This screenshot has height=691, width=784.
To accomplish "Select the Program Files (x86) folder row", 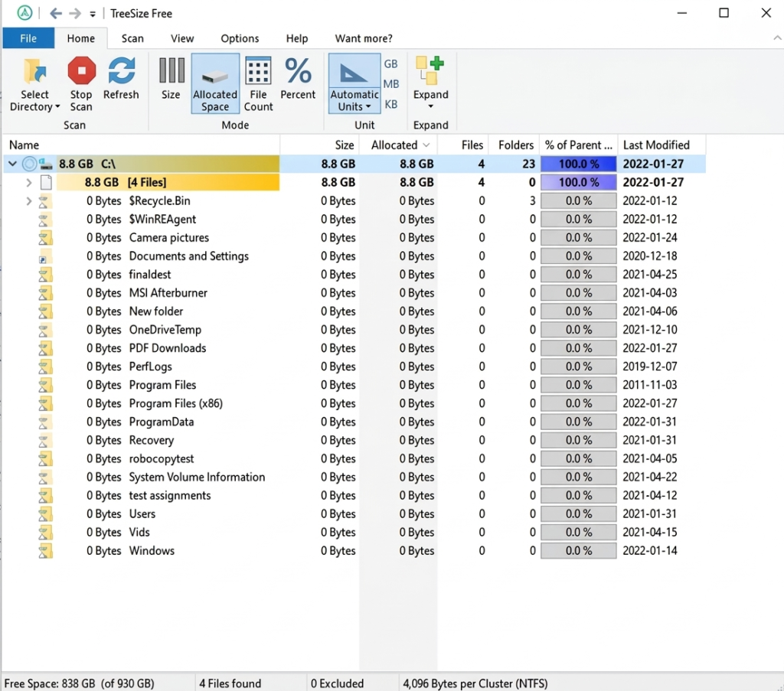I will [x=175, y=403].
